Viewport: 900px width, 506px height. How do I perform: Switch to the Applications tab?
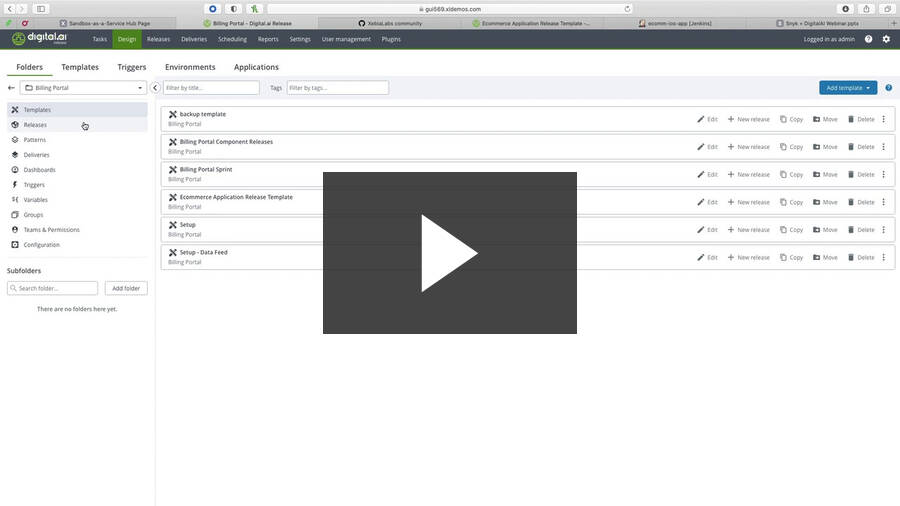pos(256,67)
